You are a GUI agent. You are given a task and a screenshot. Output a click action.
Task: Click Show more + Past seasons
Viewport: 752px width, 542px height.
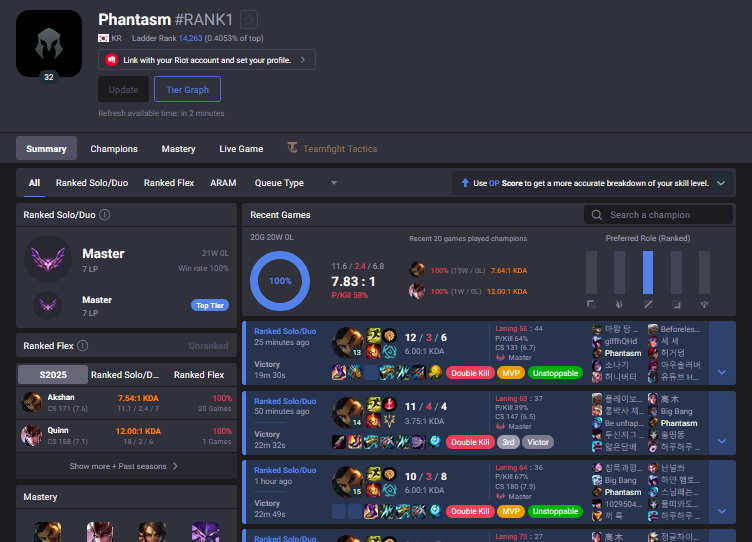coord(124,466)
